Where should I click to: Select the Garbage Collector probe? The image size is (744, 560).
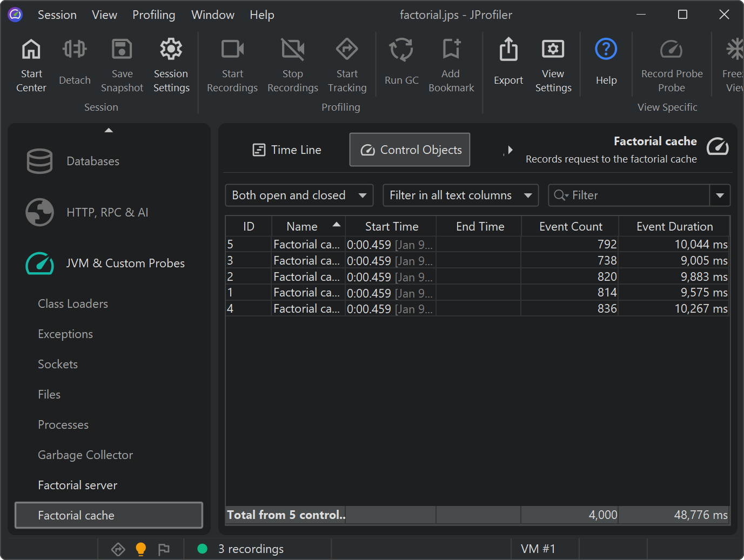tap(85, 455)
